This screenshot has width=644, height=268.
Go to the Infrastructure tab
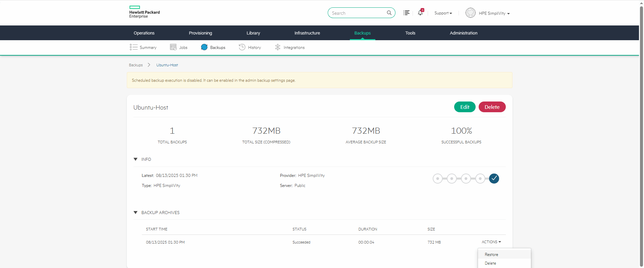[307, 33]
